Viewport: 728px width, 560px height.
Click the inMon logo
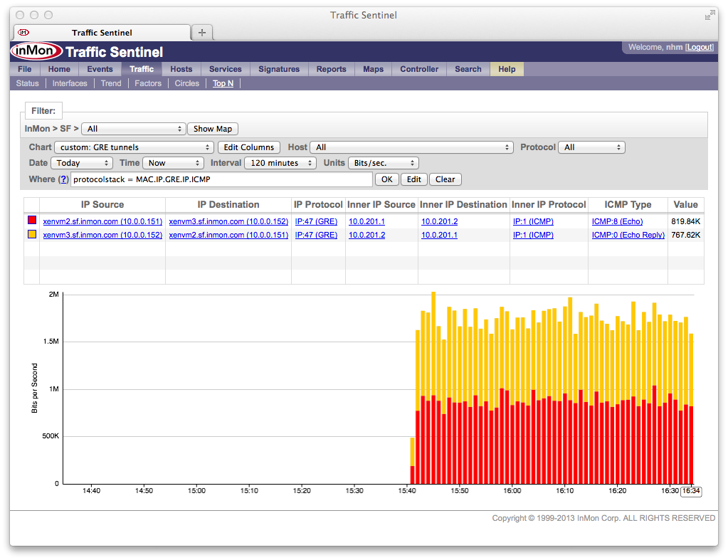point(36,51)
